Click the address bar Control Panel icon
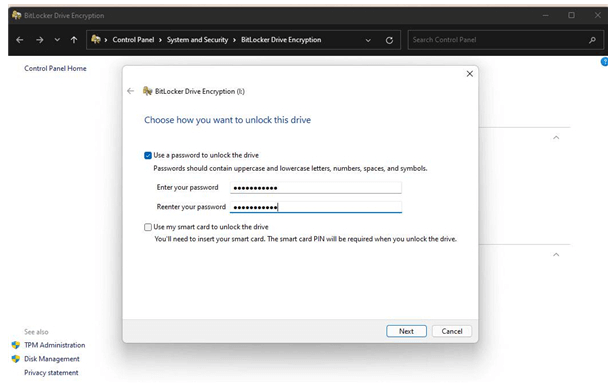 (x=96, y=39)
